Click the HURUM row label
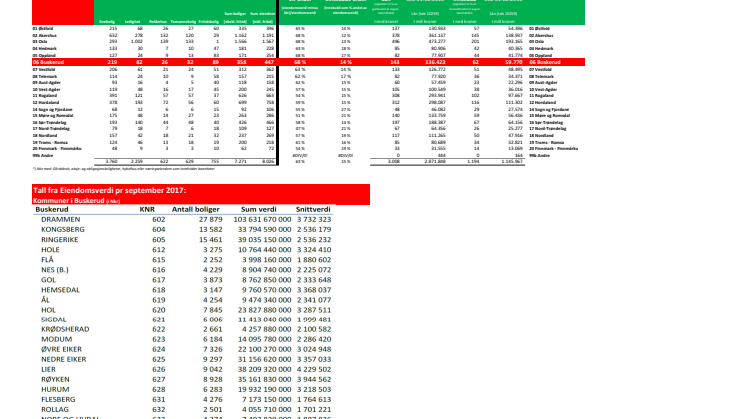This screenshot has height=419, width=746. [x=55, y=389]
